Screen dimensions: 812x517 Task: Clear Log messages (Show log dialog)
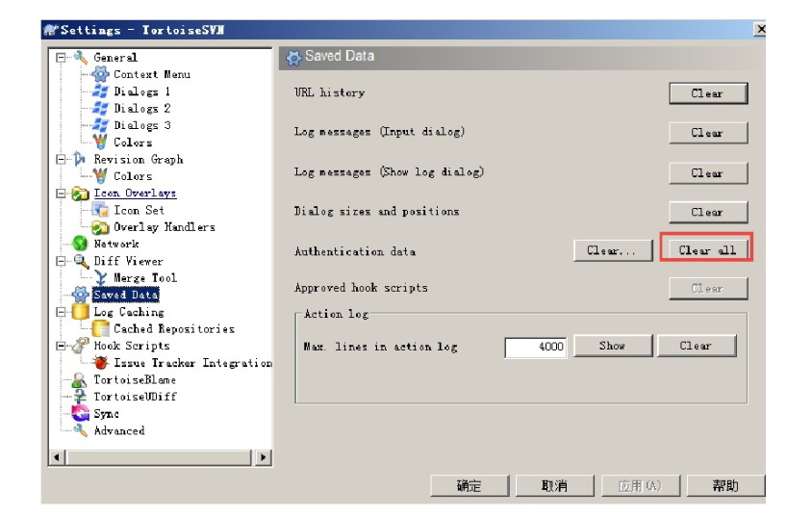(708, 173)
